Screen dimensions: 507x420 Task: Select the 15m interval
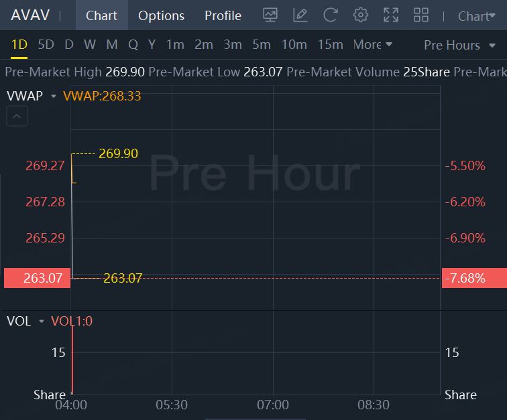(330, 45)
